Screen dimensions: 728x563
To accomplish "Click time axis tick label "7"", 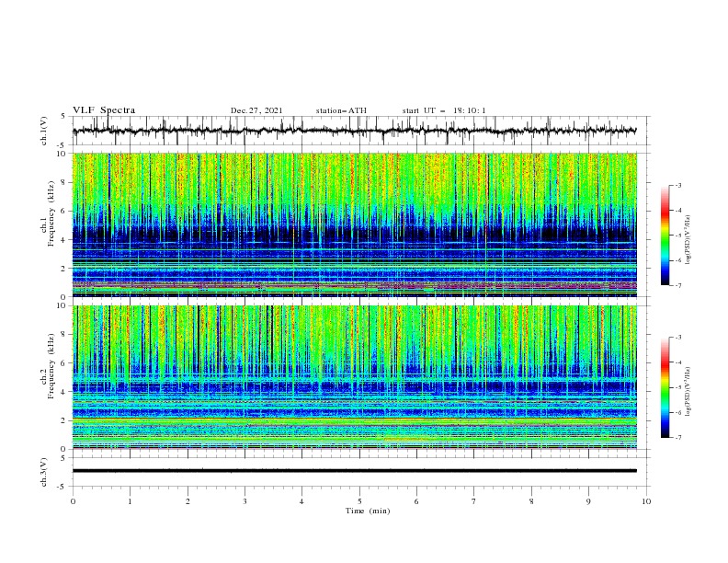I will coord(474,501).
